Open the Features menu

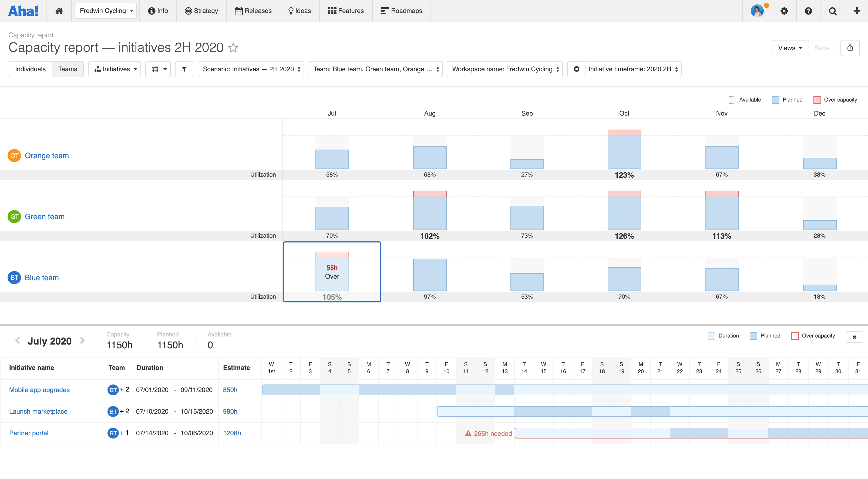pyautogui.click(x=346, y=11)
